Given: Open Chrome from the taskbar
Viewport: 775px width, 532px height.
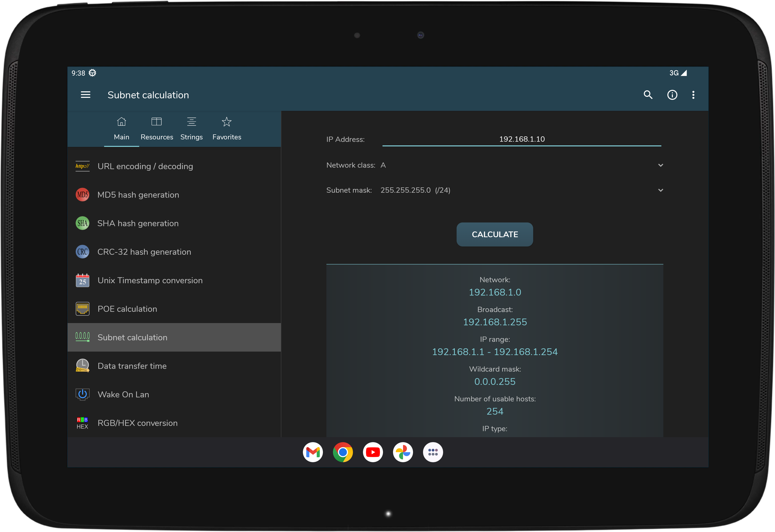Looking at the screenshot, I should coord(343,452).
